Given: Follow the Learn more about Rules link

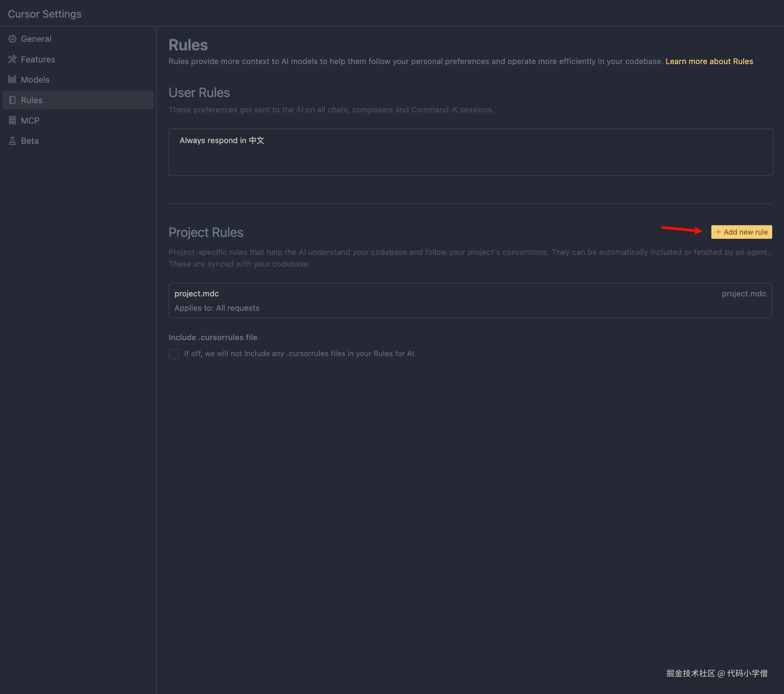Looking at the screenshot, I should tap(709, 61).
